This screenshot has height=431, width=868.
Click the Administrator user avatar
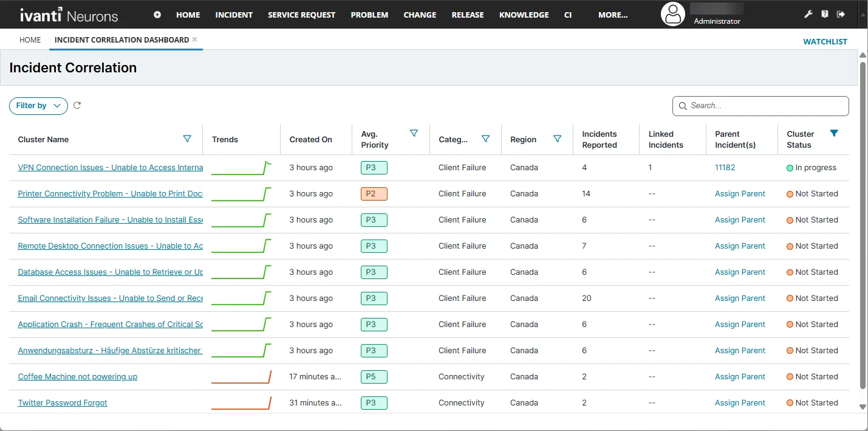(x=673, y=15)
